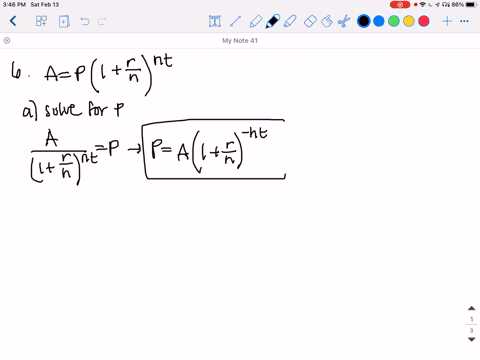Open the more options ellipsis menu
480x360 pixels.
464,21
